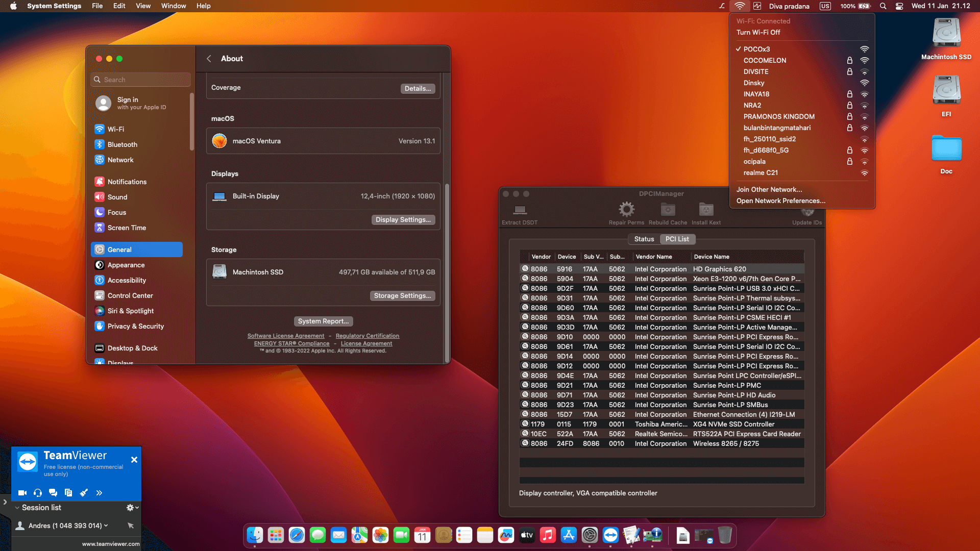Expand TeamViewer more options with double chevron
The height and width of the screenshot is (551, 980).
coord(99,493)
